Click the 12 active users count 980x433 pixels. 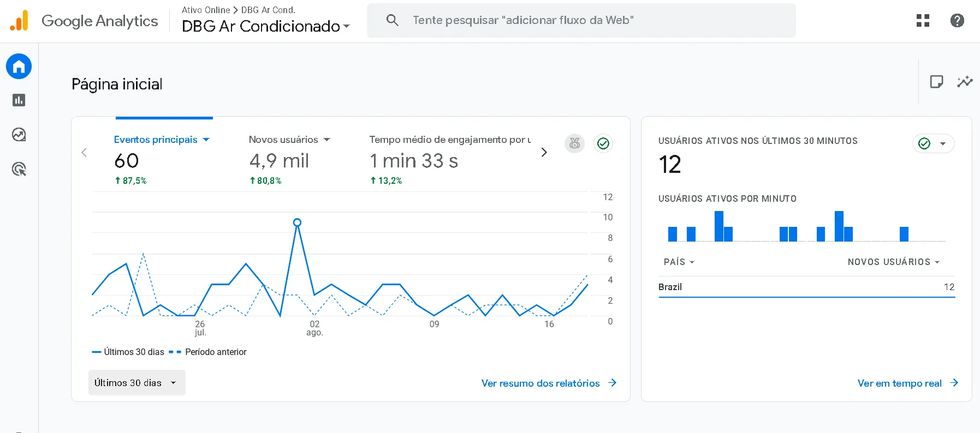(670, 165)
